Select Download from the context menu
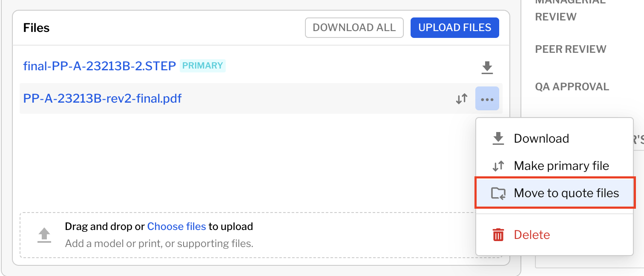Image resolution: width=644 pixels, height=276 pixels. pos(541,138)
